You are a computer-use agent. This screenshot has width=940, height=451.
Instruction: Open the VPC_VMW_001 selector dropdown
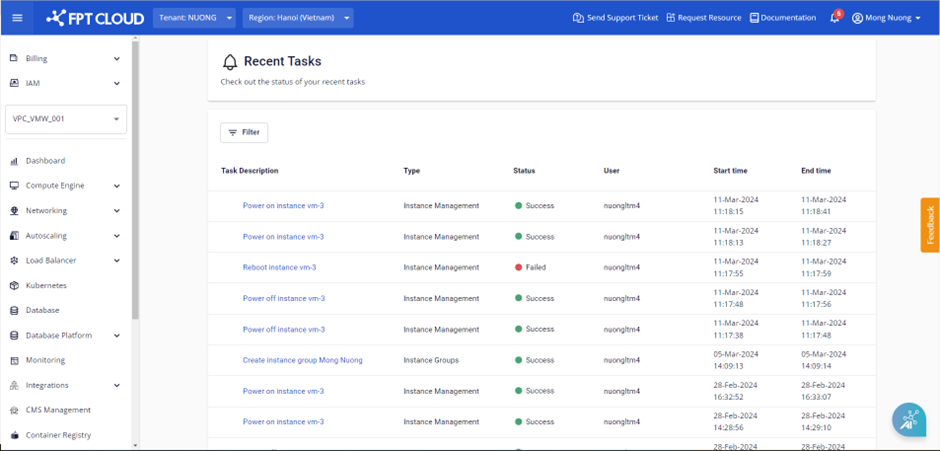tap(66, 119)
